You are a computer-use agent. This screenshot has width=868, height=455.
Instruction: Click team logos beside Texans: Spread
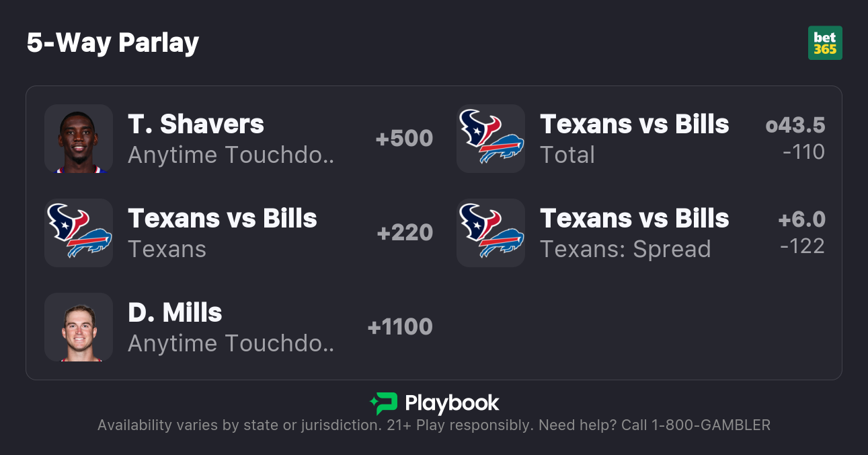point(491,233)
